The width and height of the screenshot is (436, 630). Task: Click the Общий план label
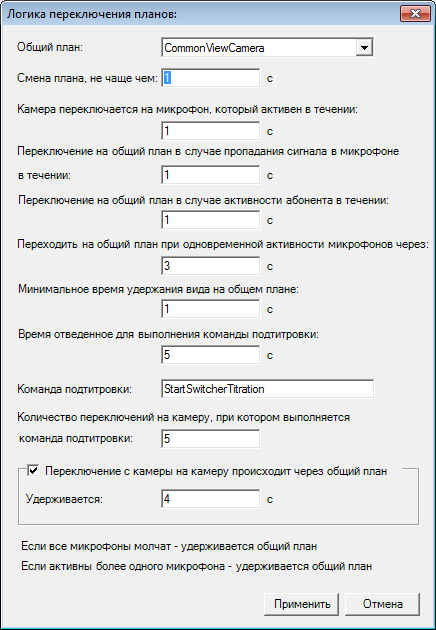49,47
